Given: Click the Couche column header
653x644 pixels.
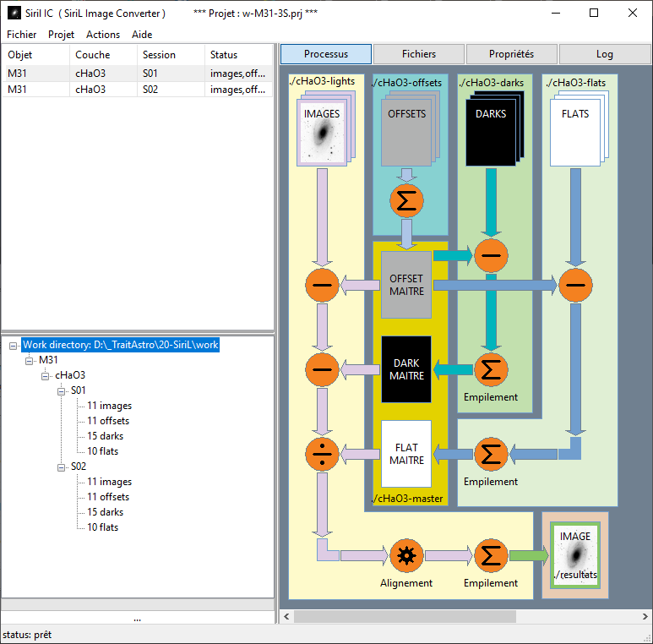Looking at the screenshot, I should (x=103, y=55).
